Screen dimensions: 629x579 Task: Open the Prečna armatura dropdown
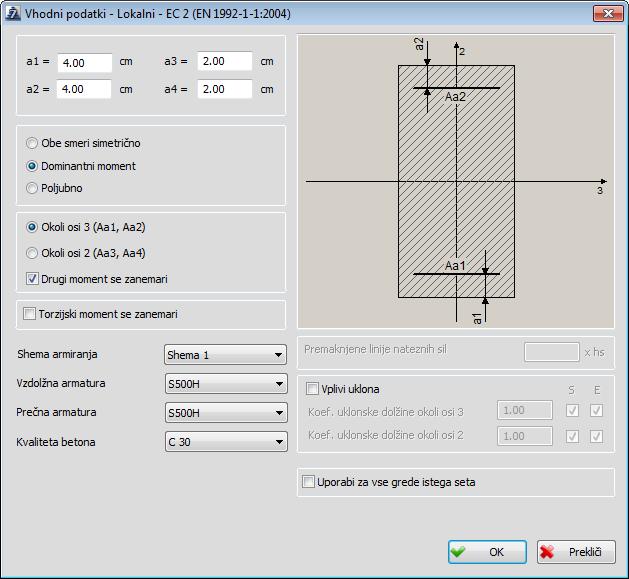(x=226, y=413)
